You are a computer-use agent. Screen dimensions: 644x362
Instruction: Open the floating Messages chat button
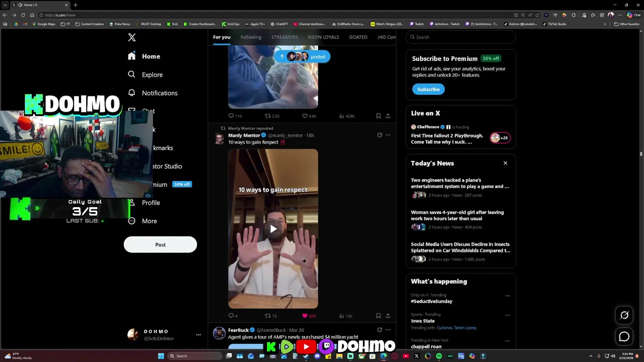[624, 337]
